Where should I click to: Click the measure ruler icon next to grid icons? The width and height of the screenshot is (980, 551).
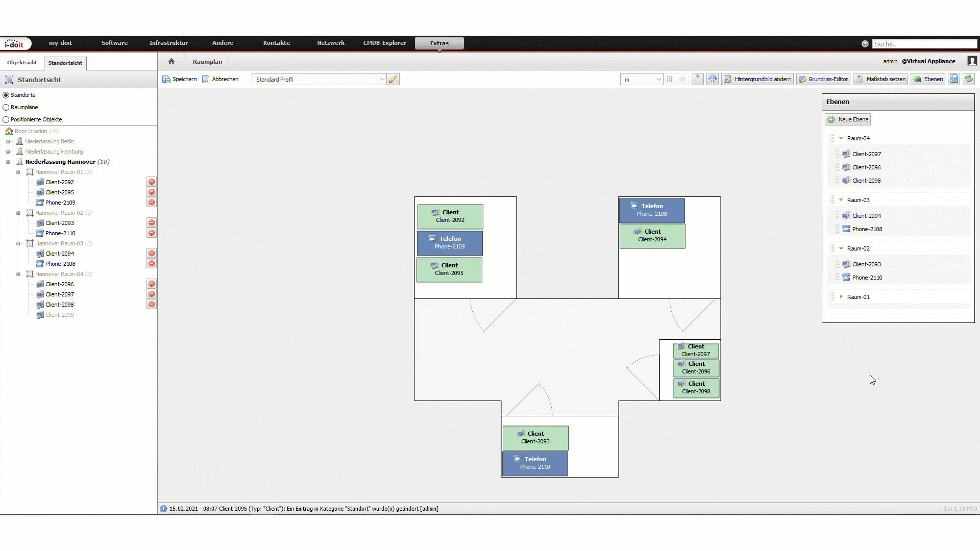[x=697, y=79]
